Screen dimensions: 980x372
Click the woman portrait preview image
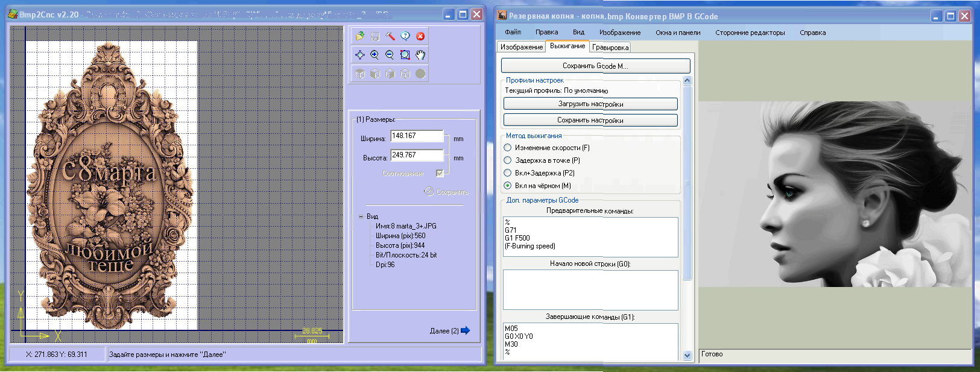[835, 194]
